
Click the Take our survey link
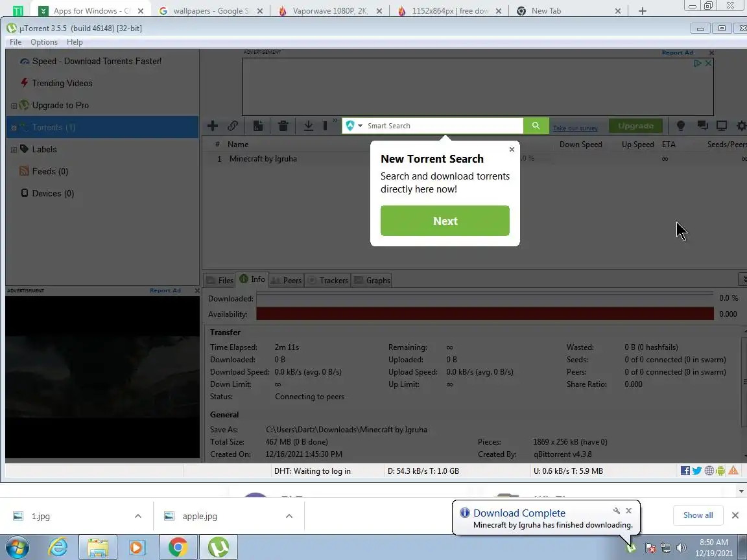pos(575,128)
